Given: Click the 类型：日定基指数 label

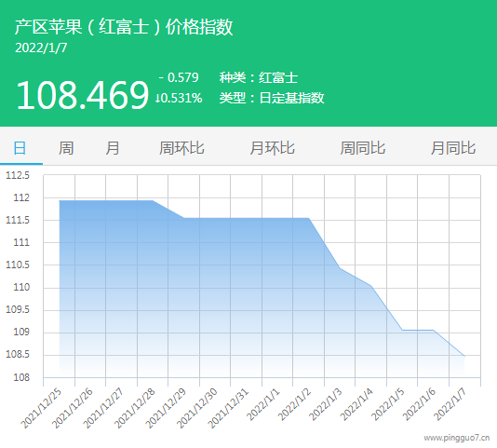Looking at the screenshot, I should point(272,98).
